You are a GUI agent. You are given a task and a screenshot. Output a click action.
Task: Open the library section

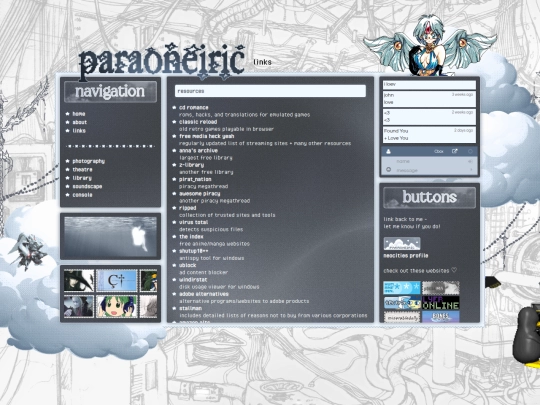(82, 178)
